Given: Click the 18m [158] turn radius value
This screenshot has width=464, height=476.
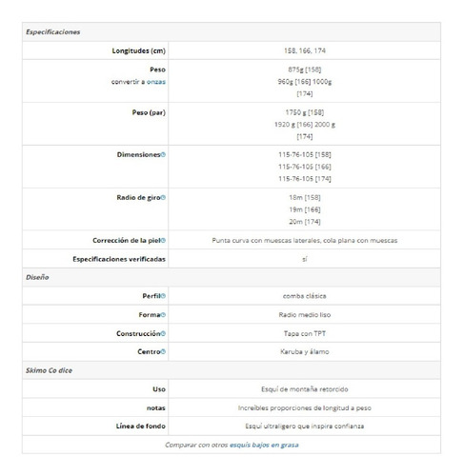Looking at the screenshot, I should pos(305,197).
